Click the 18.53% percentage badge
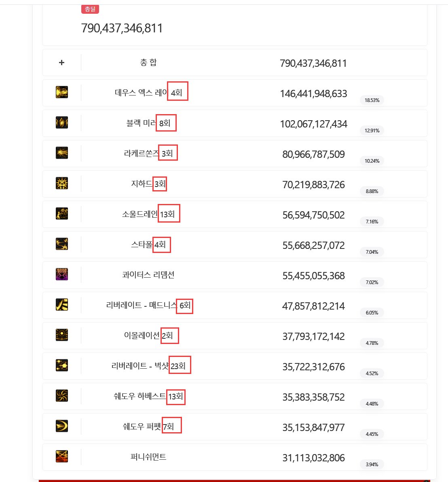This screenshot has width=448, height=482. coord(372,100)
